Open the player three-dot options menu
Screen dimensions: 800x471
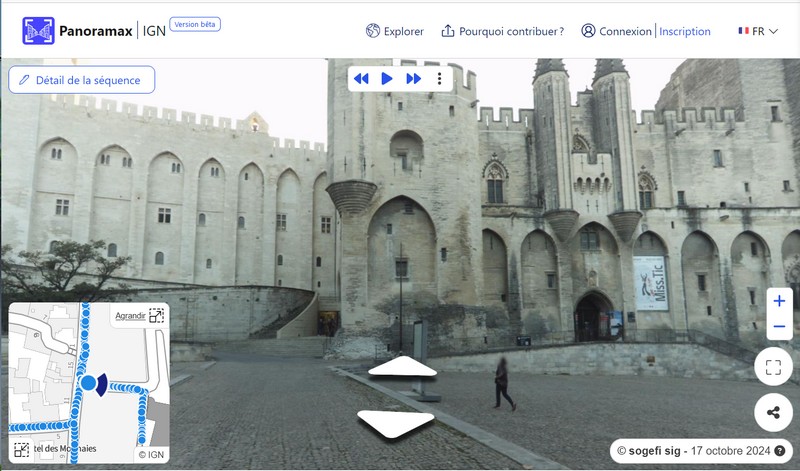[439, 78]
